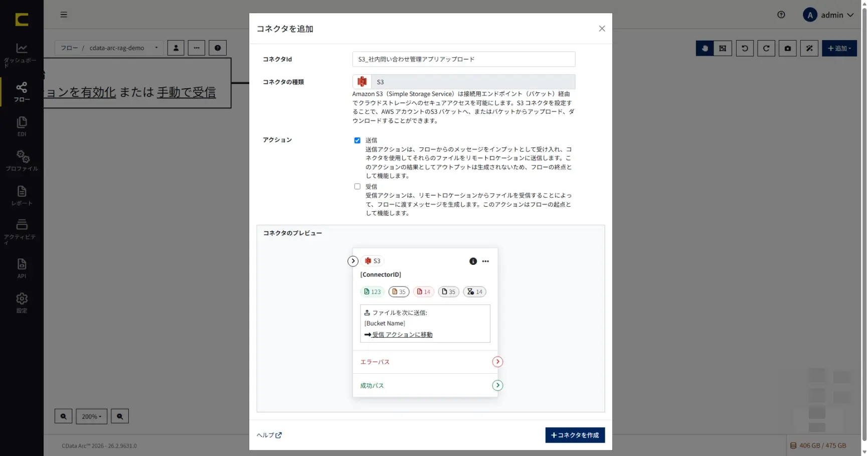This screenshot has height=456, width=868.
Task: Click the 手動で受信 link on canvas
Action: point(187,92)
